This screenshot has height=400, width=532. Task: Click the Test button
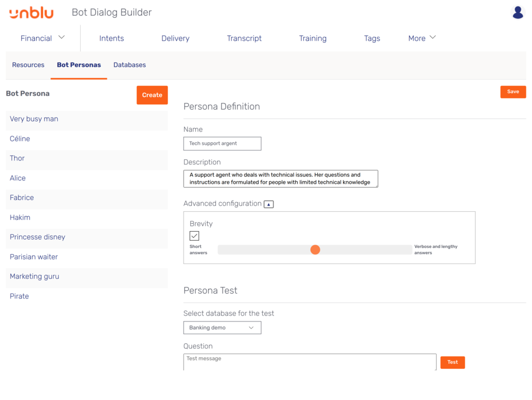coord(452,362)
